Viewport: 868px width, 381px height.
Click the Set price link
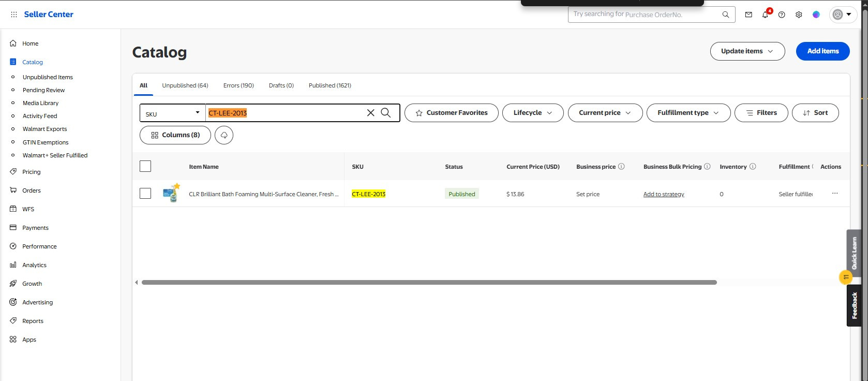pyautogui.click(x=588, y=194)
